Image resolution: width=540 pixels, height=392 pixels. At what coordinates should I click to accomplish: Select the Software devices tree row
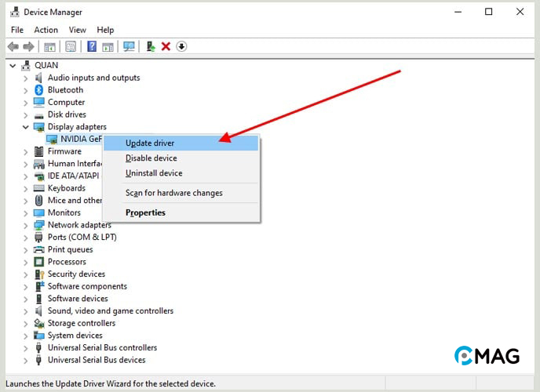[78, 299]
